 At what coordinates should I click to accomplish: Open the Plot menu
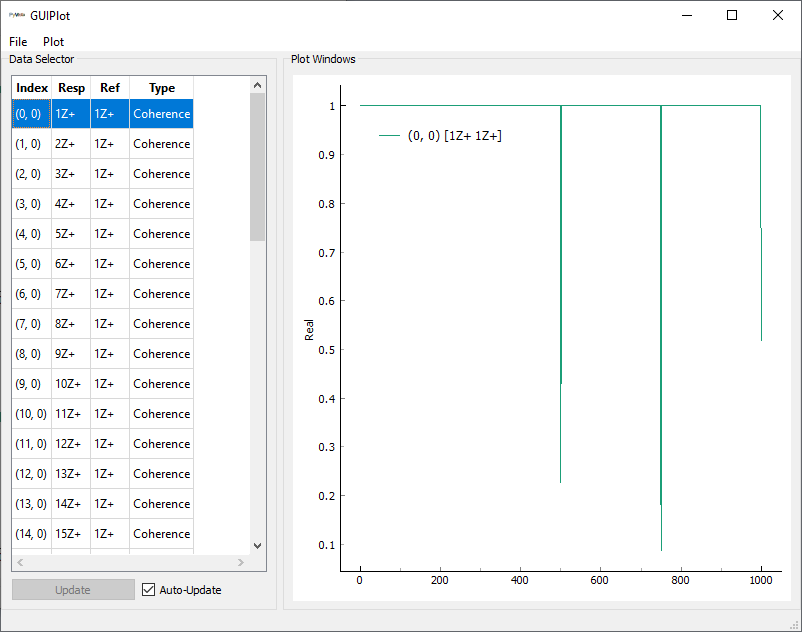(x=53, y=42)
